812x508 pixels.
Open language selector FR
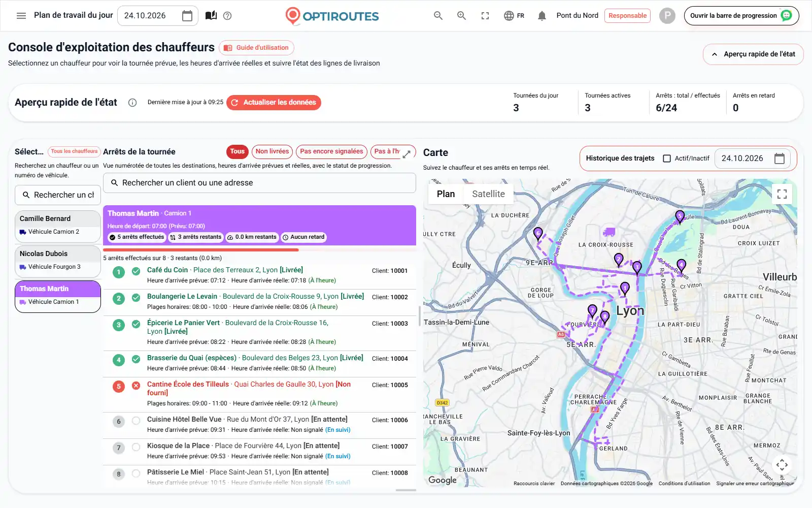click(x=514, y=16)
